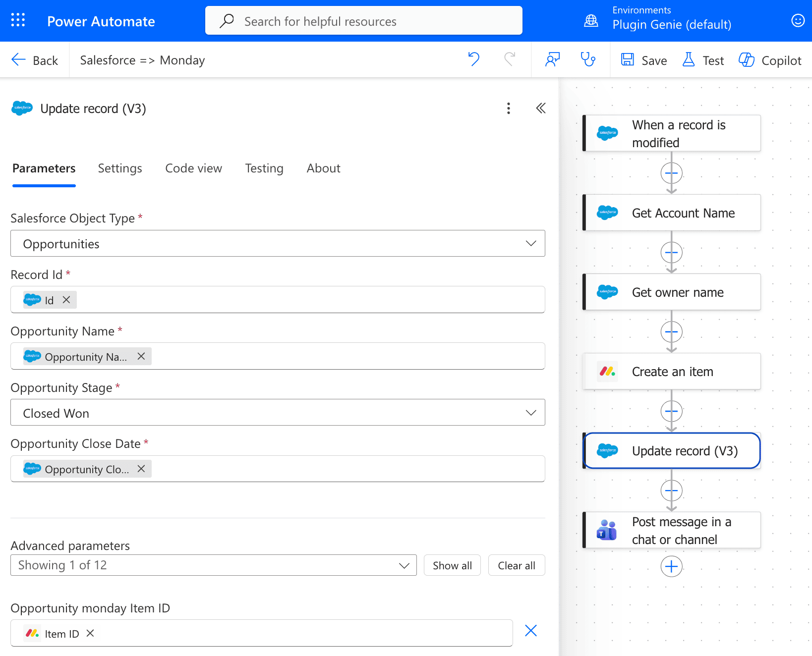Open more options menu for Update record
812x656 pixels.
[508, 109]
